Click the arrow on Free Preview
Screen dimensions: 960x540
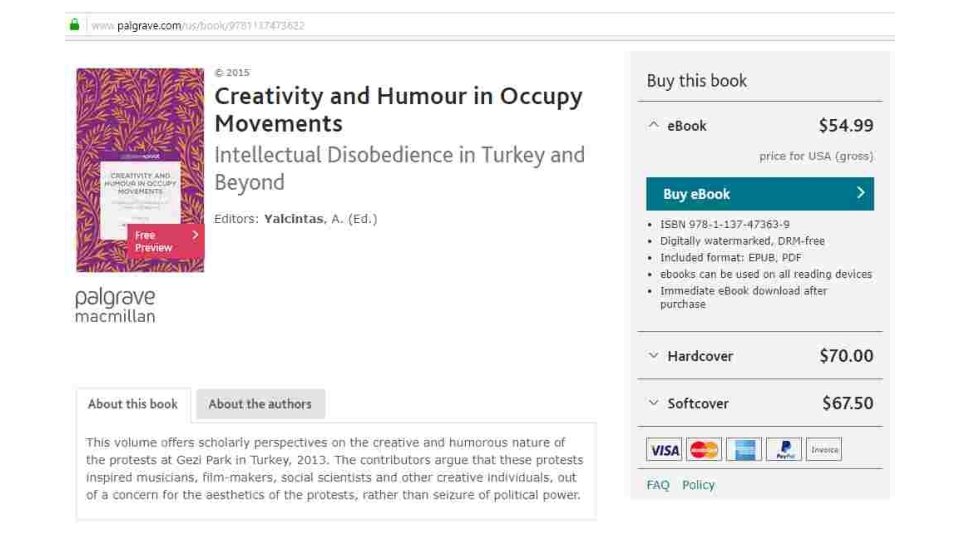195,235
